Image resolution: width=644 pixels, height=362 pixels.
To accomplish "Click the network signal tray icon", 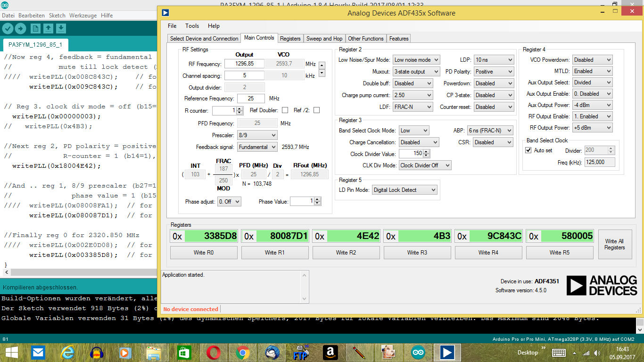I will tap(586, 353).
